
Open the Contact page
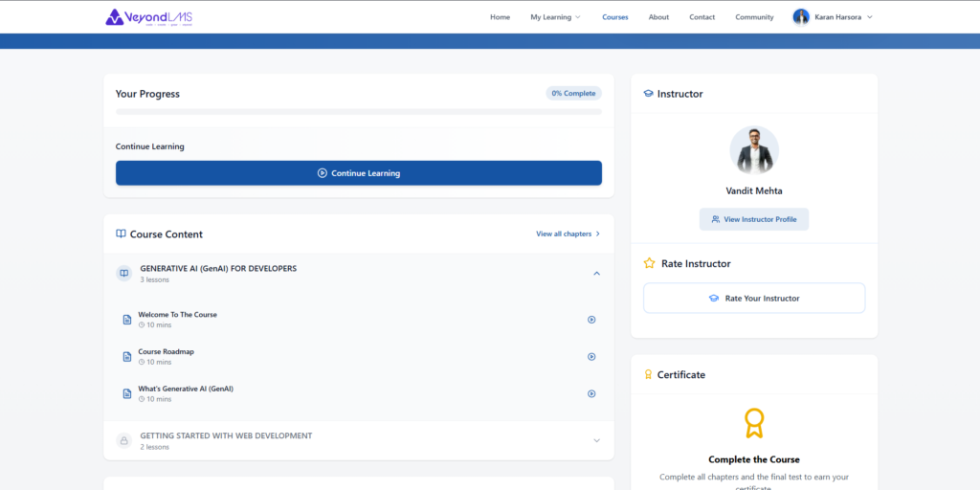(x=702, y=17)
